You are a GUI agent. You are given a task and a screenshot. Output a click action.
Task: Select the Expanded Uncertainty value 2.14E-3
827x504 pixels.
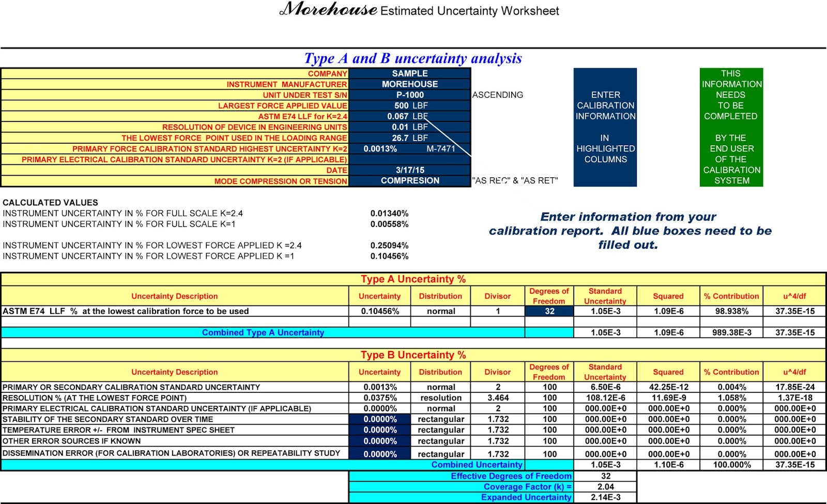click(x=604, y=497)
